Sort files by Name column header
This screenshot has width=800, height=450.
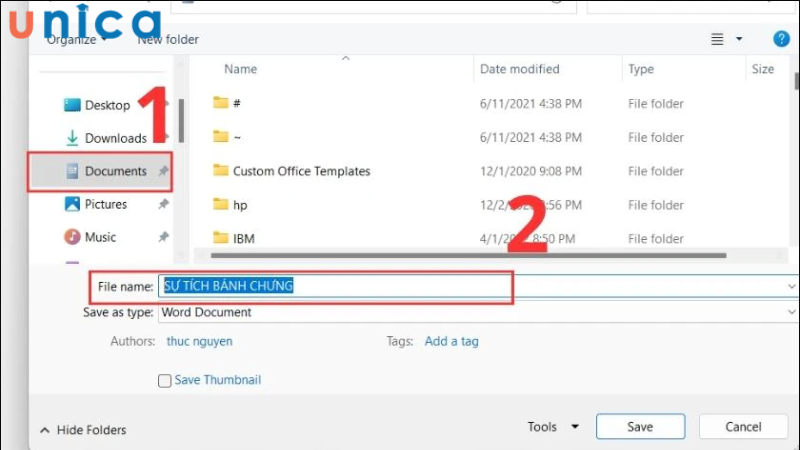pyautogui.click(x=240, y=69)
